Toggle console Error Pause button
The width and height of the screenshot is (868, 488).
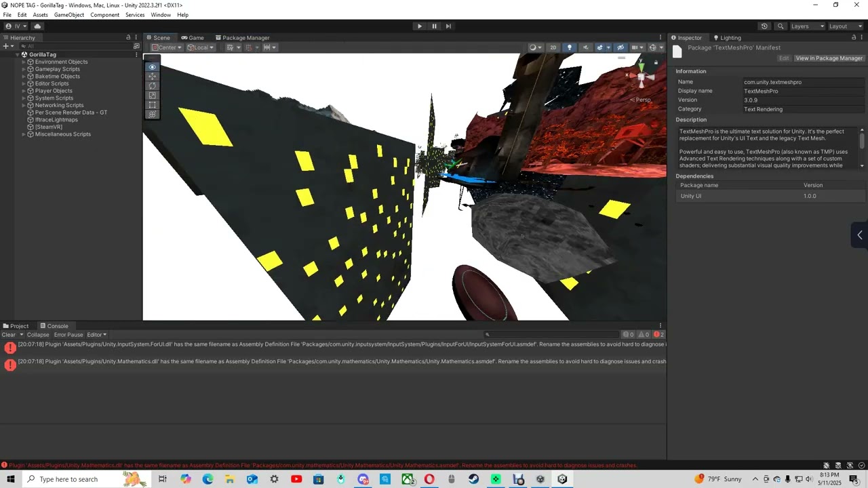tap(68, 335)
